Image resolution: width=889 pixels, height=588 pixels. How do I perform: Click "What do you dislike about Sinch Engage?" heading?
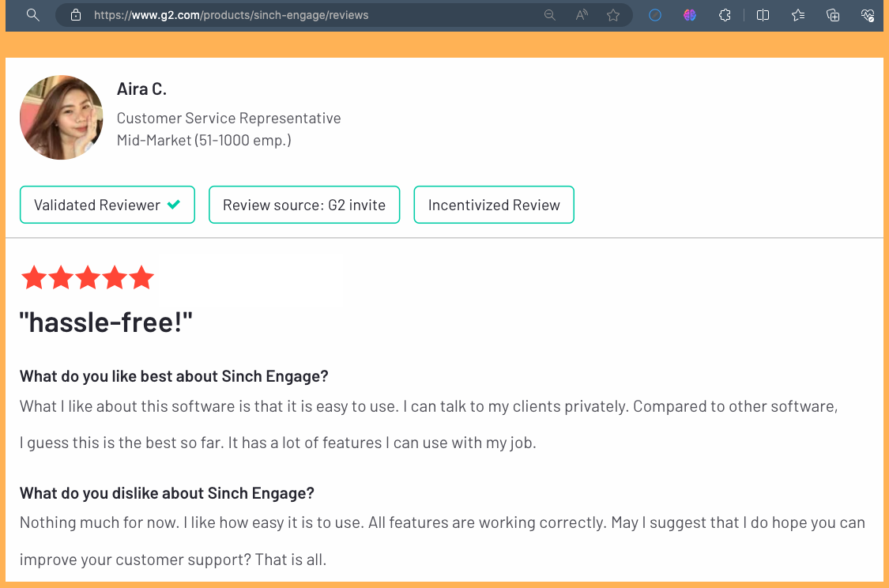point(167,493)
